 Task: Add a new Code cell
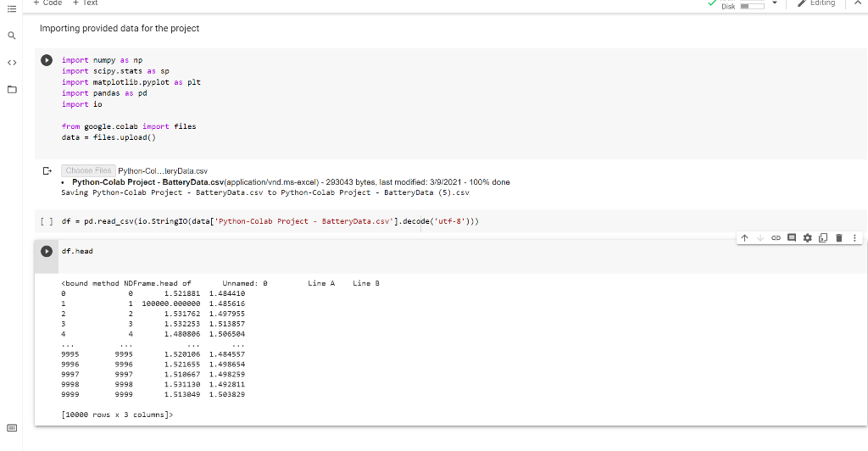47,3
